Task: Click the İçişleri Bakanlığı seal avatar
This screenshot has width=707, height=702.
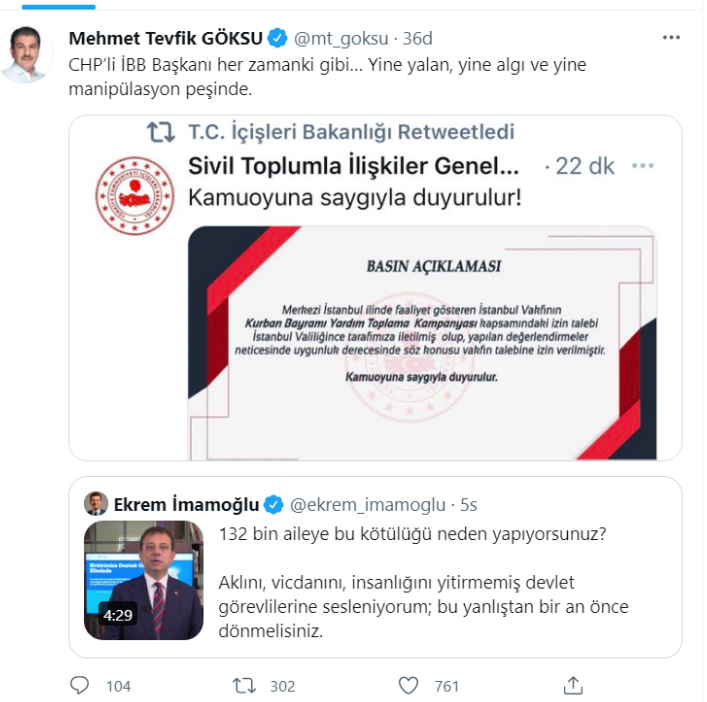Action: coord(134,196)
